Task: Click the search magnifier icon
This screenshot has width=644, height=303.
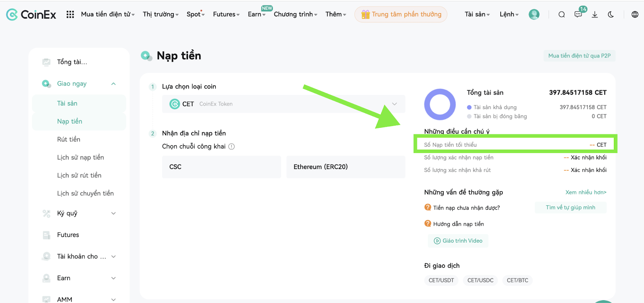Action: tap(561, 14)
